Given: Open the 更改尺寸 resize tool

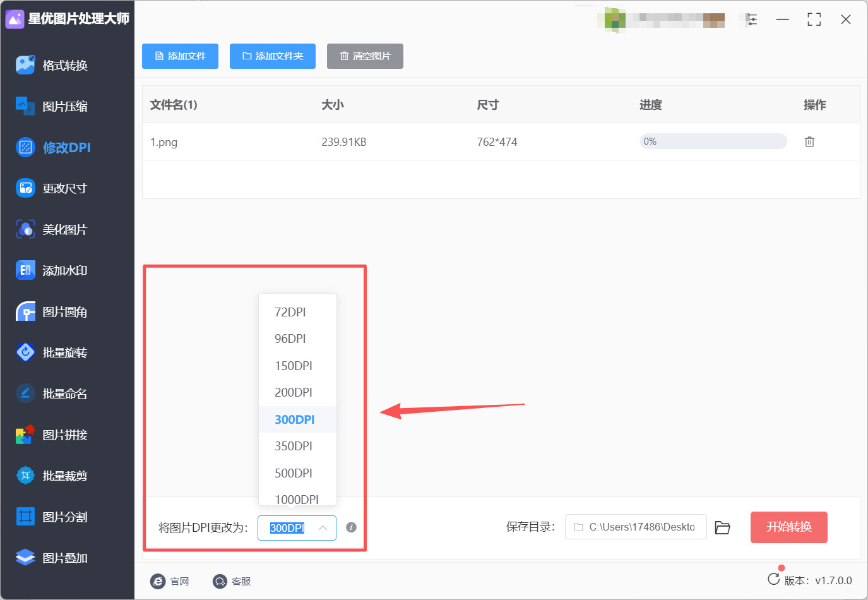Looking at the screenshot, I should [x=52, y=188].
